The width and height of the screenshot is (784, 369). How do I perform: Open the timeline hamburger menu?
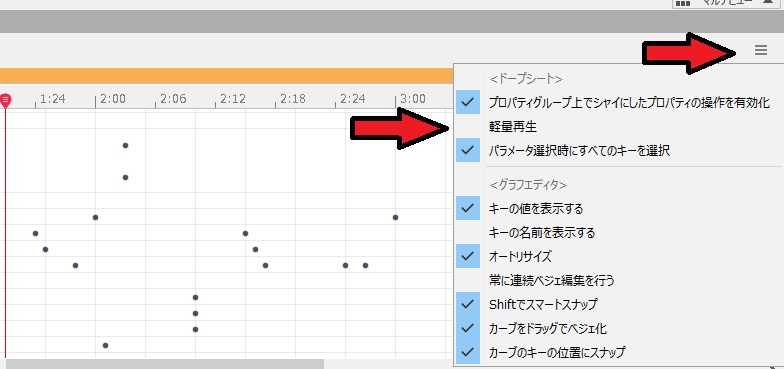point(760,50)
